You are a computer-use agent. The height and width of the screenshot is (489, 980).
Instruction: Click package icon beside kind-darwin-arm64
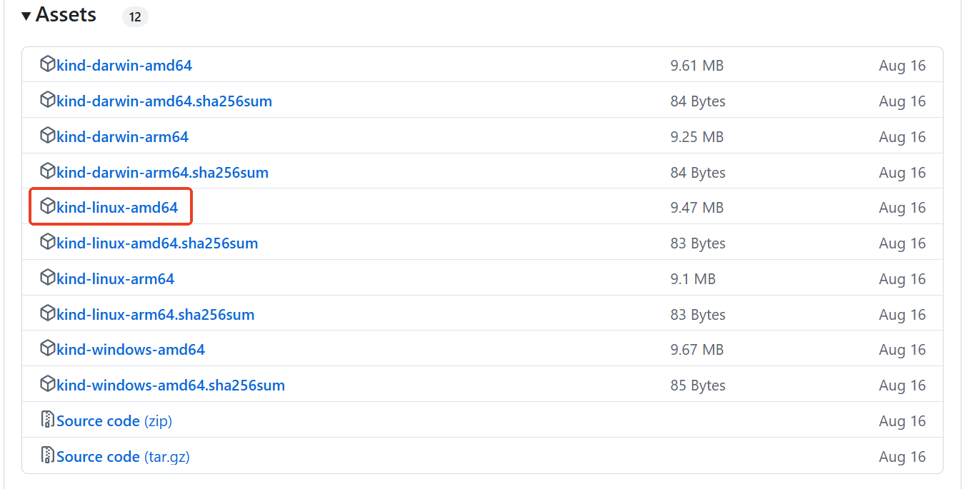click(x=47, y=136)
